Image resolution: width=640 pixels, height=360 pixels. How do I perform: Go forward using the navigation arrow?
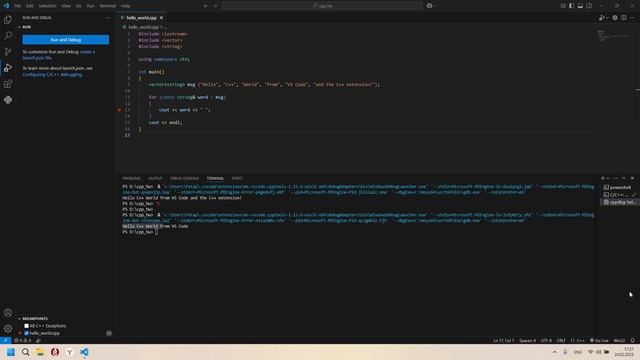click(x=216, y=6)
